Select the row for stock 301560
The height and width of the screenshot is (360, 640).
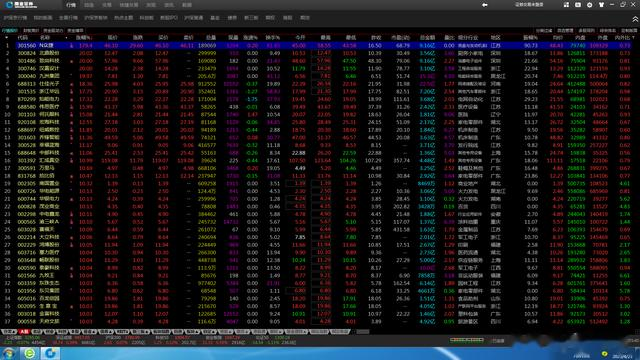[318, 45]
